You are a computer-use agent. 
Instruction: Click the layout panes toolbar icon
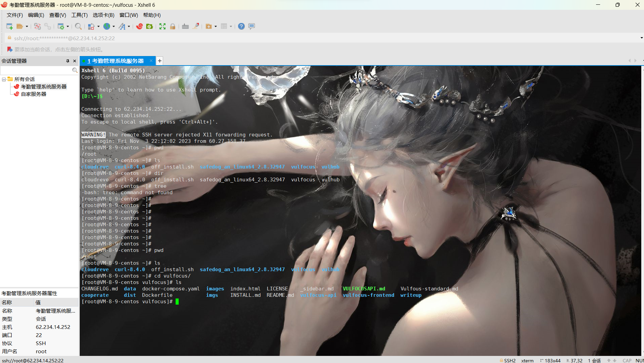tap(224, 26)
